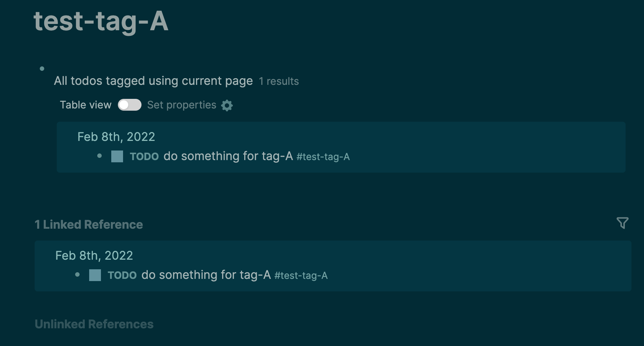The height and width of the screenshot is (346, 644).
Task: Click the TODO marker in the query result
Action: click(144, 156)
